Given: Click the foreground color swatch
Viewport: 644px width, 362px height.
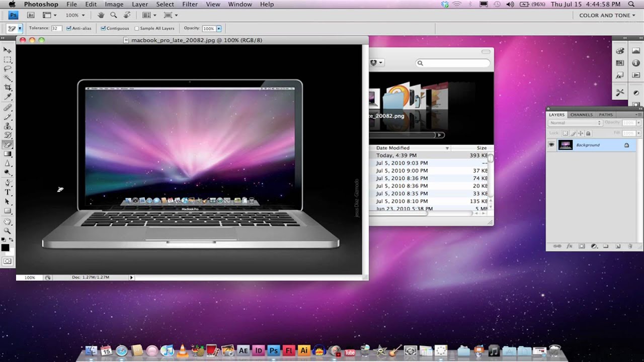Looking at the screenshot, I should 6,248.
